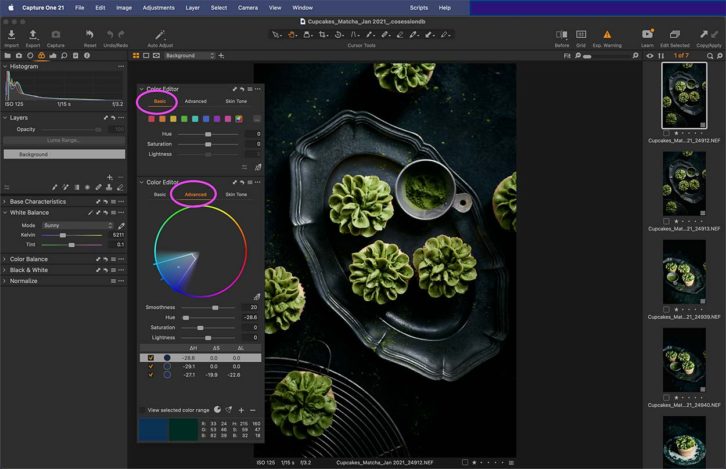726x469 pixels.
Task: Expand the Color Balance panel
Action: coord(5,259)
